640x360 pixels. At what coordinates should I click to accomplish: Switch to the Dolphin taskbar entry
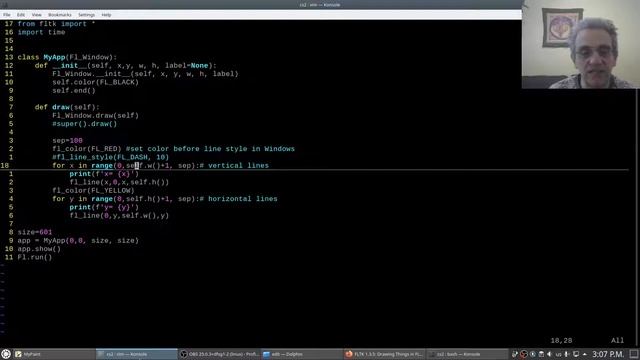coord(302,354)
